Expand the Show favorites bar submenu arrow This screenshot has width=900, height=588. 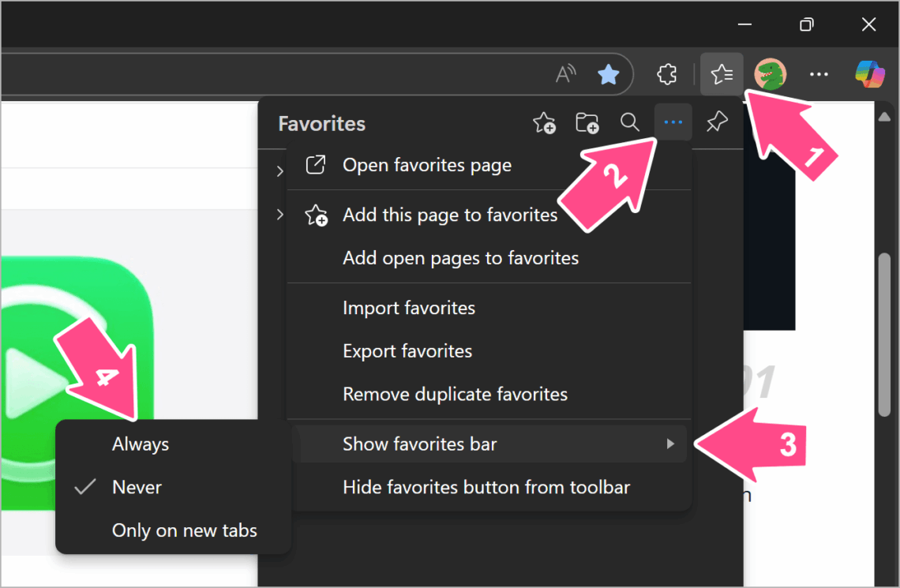(670, 444)
